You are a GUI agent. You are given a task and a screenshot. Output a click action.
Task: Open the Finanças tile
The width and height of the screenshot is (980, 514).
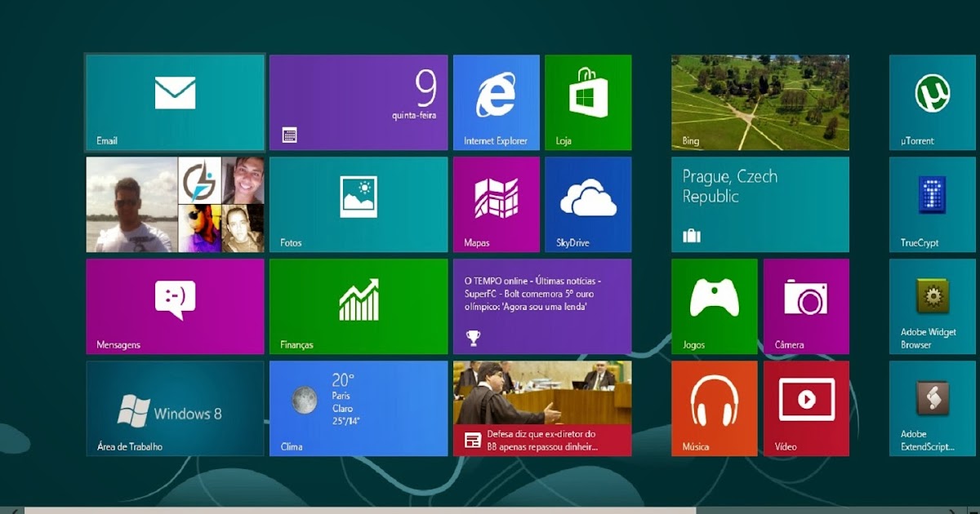pyautogui.click(x=359, y=307)
